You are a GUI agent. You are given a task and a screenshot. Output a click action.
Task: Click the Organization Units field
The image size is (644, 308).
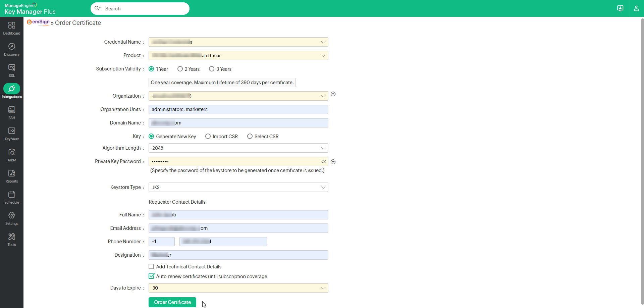click(238, 109)
